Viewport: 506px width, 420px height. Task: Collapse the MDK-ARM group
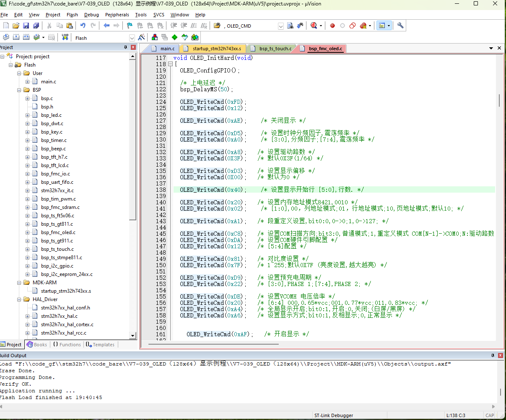tap(19, 283)
